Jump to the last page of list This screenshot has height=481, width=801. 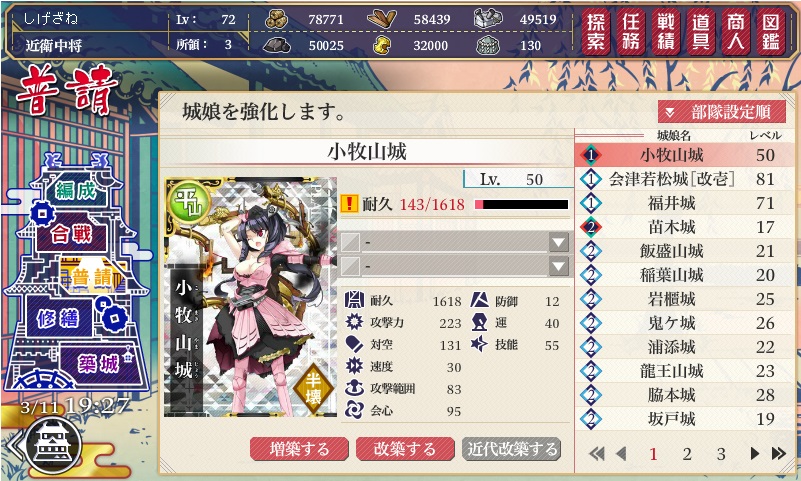pyautogui.click(x=779, y=453)
